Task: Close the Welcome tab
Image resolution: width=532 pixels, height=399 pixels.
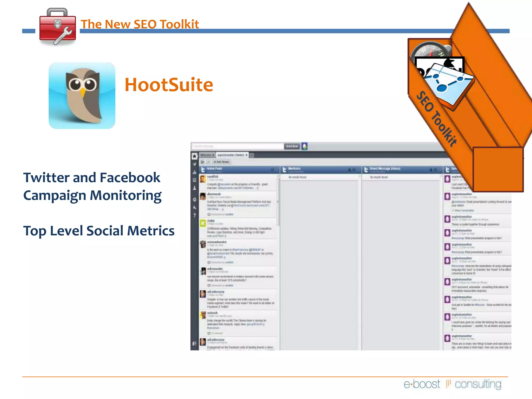Action: (x=213, y=155)
